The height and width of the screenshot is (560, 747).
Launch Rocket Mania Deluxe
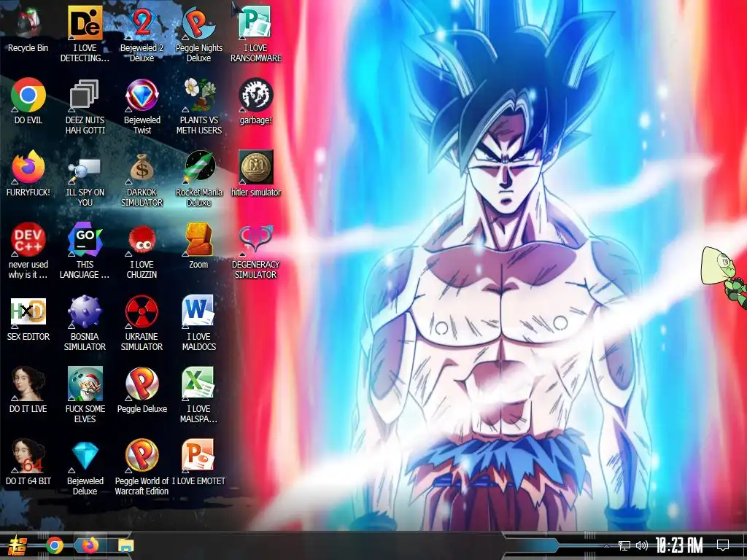[x=198, y=179]
